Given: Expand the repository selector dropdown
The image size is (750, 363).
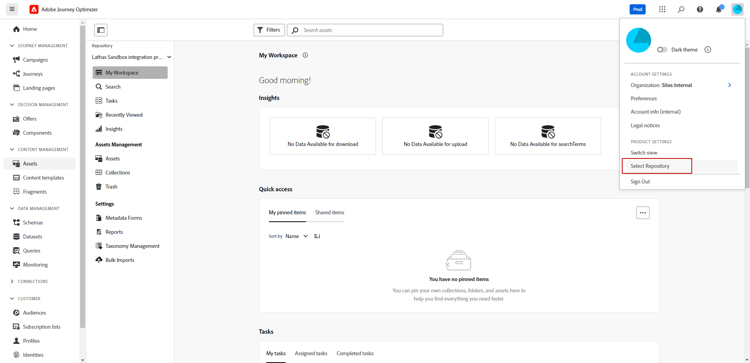Looking at the screenshot, I should pos(132,57).
